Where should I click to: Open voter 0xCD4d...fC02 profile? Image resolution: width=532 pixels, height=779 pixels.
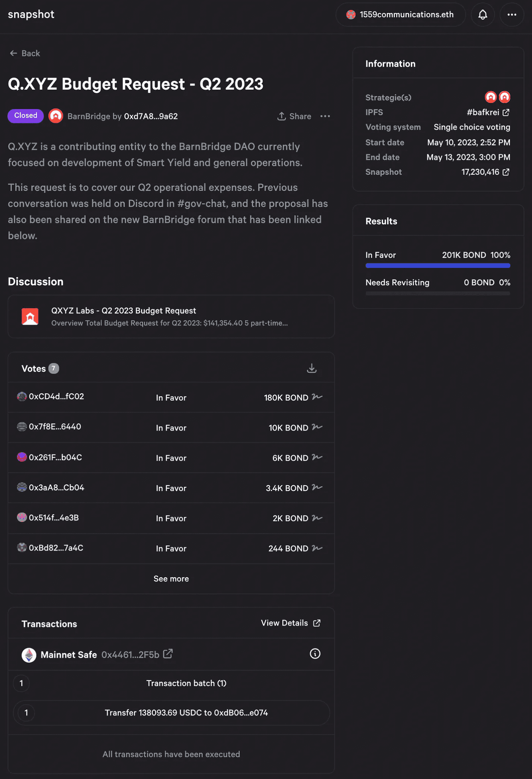[56, 396]
